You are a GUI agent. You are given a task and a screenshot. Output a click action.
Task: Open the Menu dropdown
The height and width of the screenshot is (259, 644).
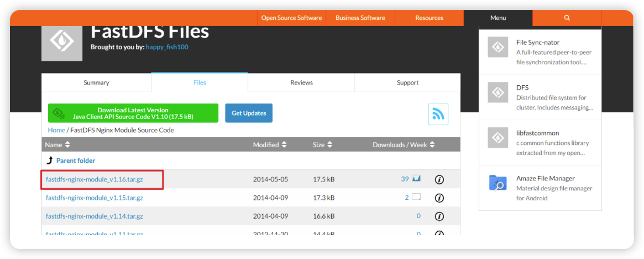498,18
